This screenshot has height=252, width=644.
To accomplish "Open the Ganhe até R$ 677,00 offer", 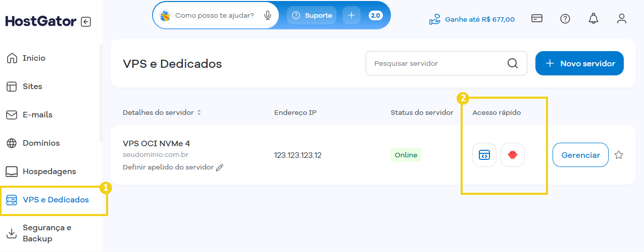I will [472, 19].
